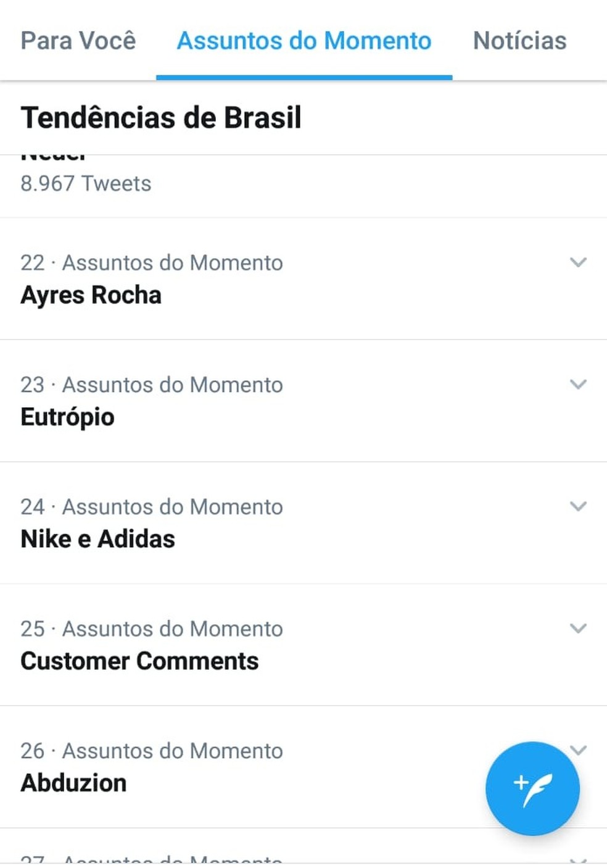Expand the dropdown for Nike e Adidas
Viewport: 607px width, 868px height.
click(578, 506)
